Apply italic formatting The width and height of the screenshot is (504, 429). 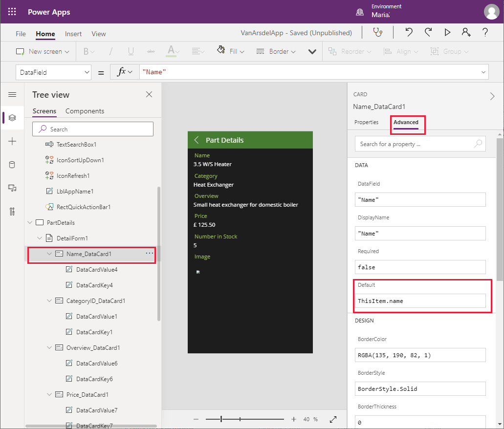(x=111, y=51)
